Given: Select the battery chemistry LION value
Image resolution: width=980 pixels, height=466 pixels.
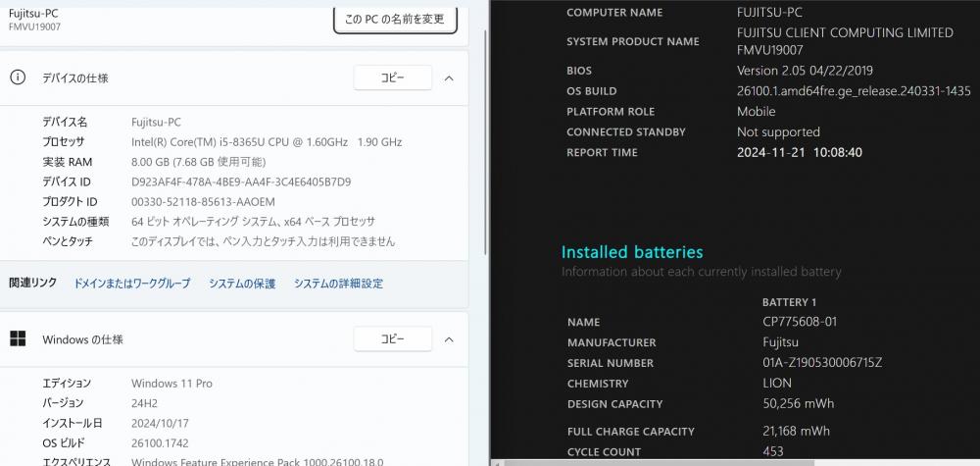Looking at the screenshot, I should tap(777, 383).
